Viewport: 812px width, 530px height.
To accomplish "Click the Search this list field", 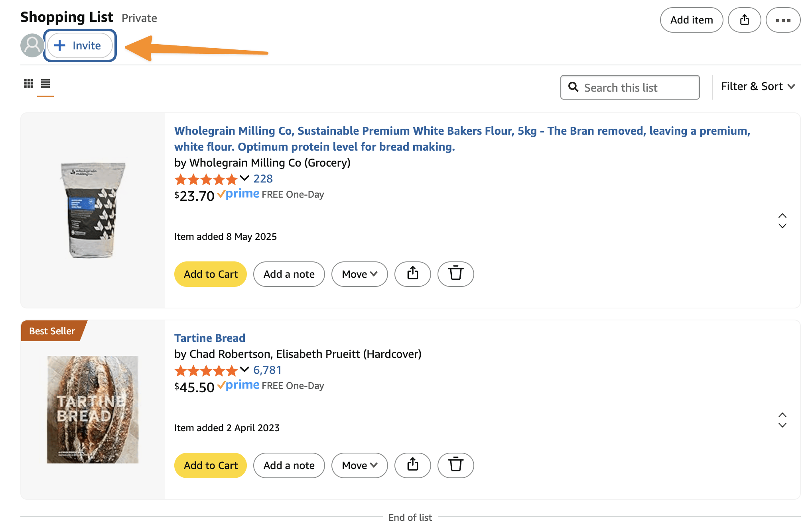I will point(629,87).
